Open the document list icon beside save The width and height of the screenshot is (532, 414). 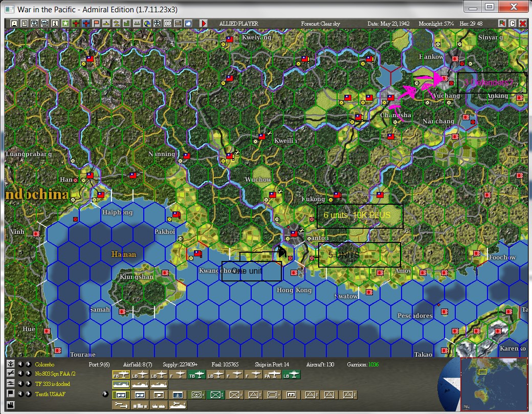25,24
